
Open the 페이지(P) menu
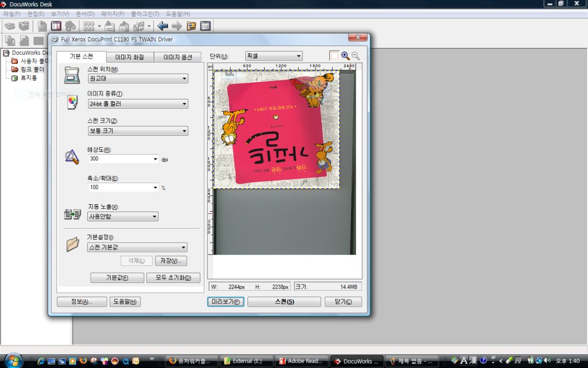coord(113,14)
